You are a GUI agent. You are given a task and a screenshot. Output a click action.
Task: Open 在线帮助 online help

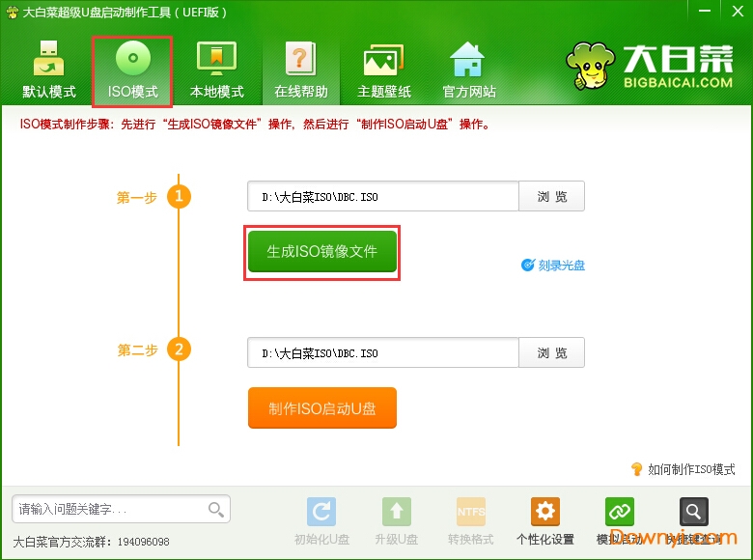coord(300,70)
